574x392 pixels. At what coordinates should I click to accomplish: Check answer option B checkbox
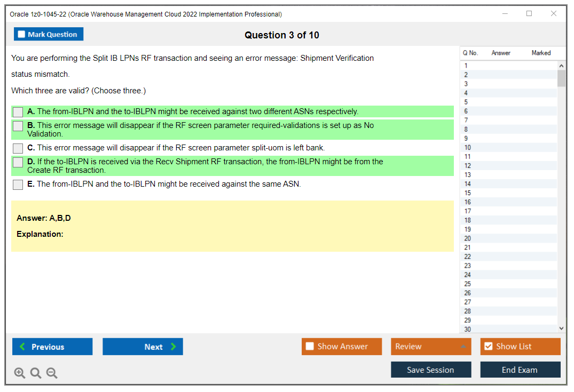18,126
